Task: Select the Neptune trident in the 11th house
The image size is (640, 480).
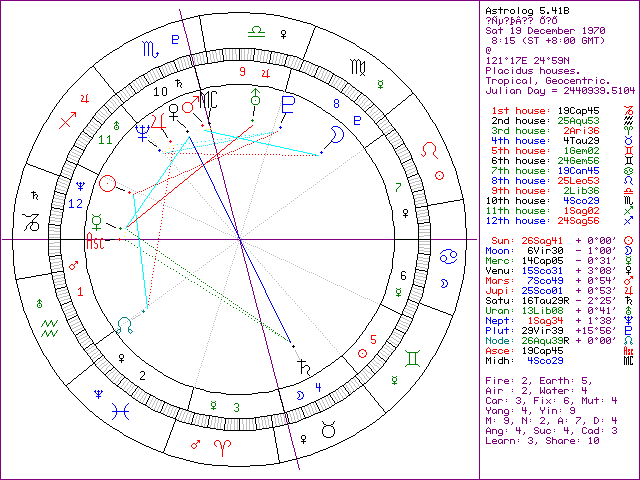Action: 144,128
